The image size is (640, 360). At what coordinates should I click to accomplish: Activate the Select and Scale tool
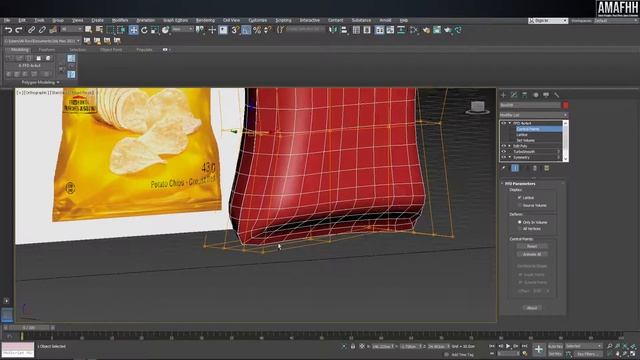[155, 30]
